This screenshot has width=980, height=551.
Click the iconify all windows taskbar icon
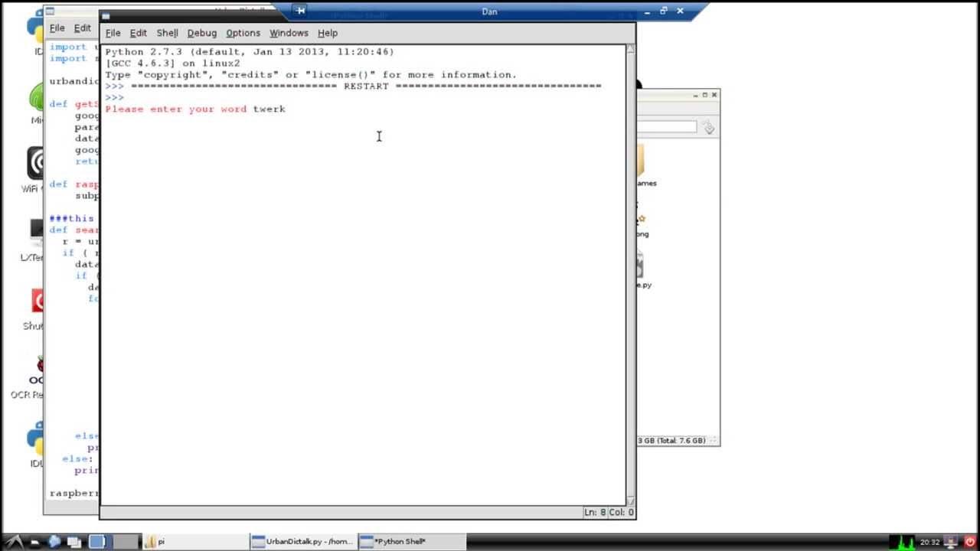tap(74, 542)
